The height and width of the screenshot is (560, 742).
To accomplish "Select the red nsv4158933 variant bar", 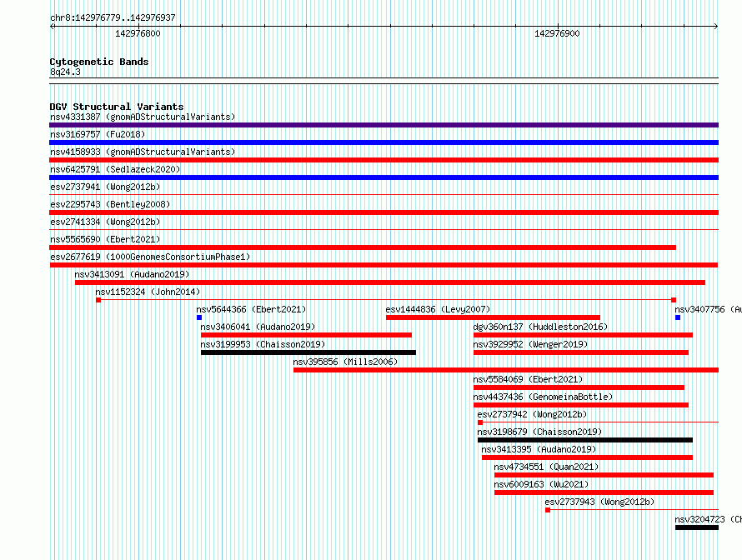I will click(384, 160).
